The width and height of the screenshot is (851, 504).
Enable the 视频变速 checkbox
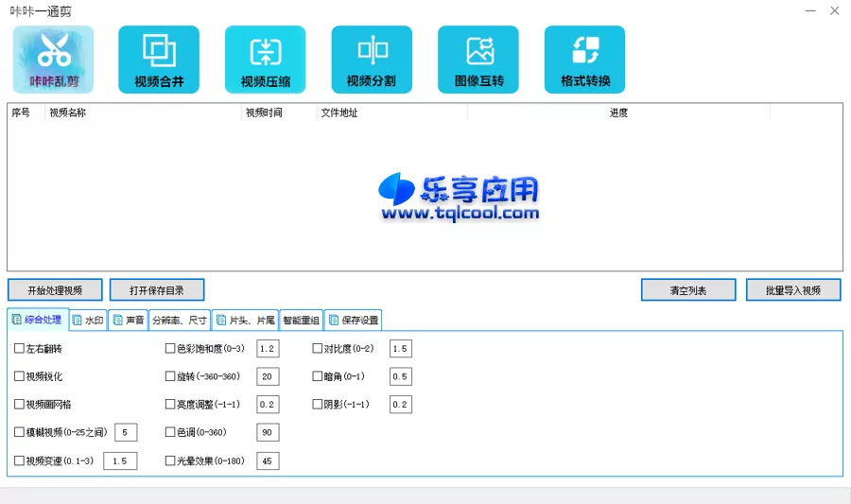coord(19,461)
